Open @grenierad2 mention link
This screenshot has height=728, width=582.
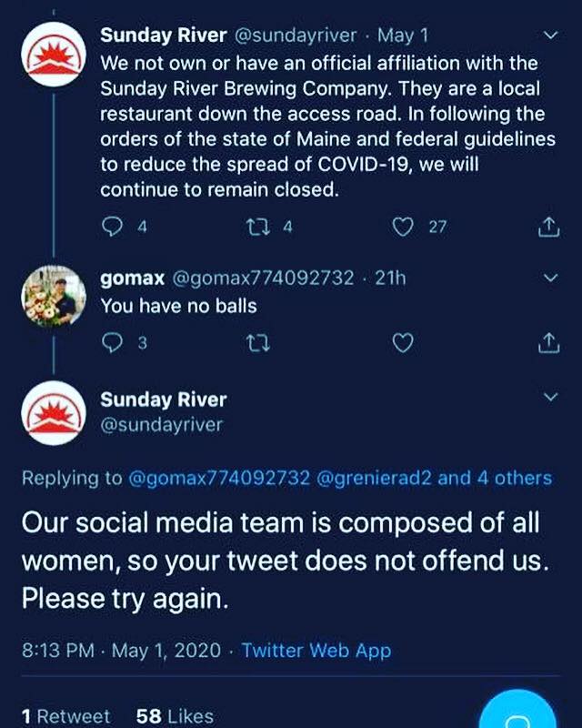pyautogui.click(x=374, y=478)
